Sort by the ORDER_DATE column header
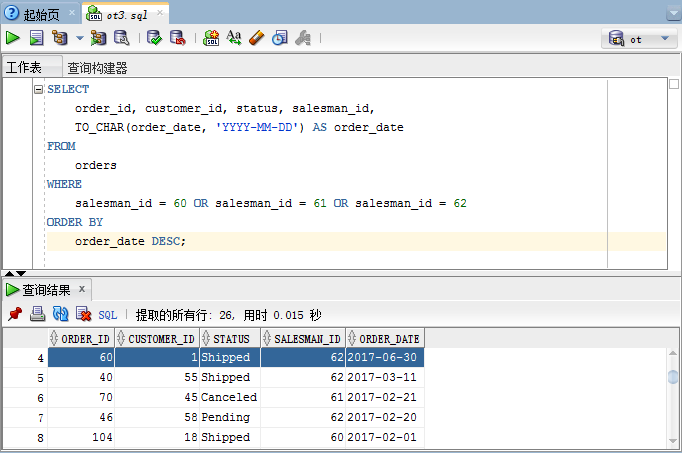This screenshot has height=453, width=682. pos(389,339)
